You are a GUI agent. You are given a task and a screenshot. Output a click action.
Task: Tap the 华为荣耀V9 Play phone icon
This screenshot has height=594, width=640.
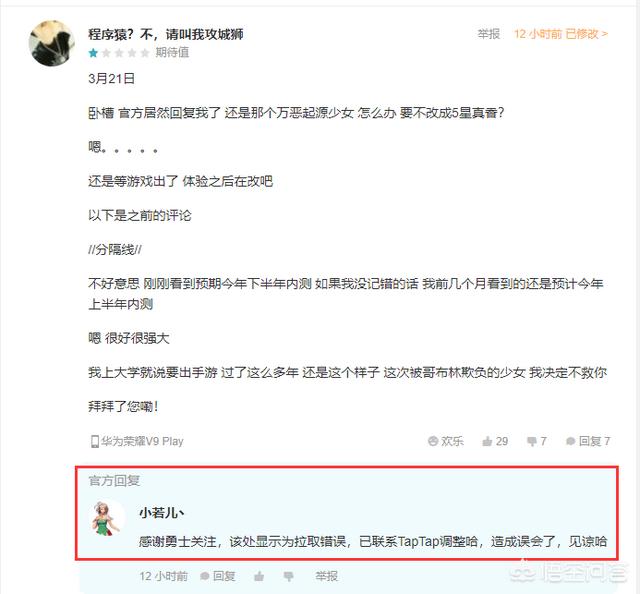[95, 441]
